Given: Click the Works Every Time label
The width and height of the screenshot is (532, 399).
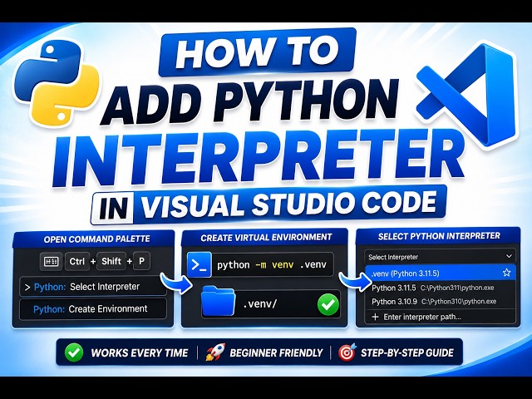Looking at the screenshot, I should [139, 352].
